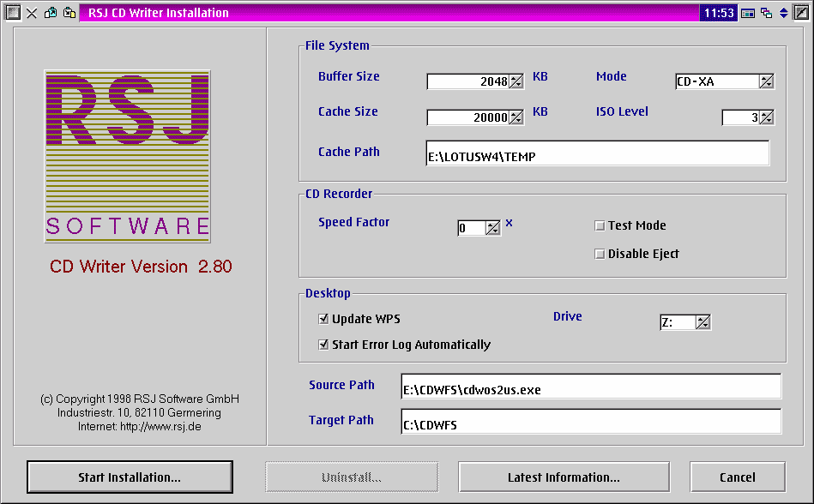Click the Cache Size value field showing 20000
The image size is (814, 504).
(467, 117)
